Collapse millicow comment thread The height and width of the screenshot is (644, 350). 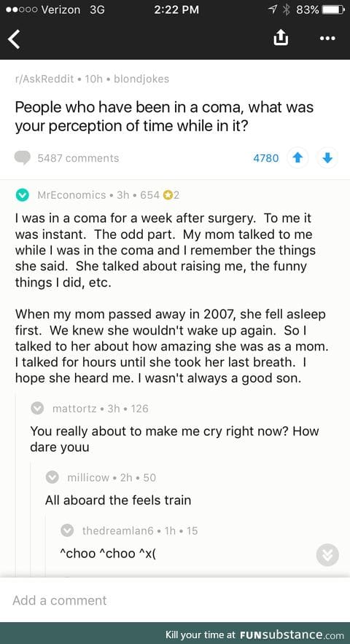[x=52, y=478]
